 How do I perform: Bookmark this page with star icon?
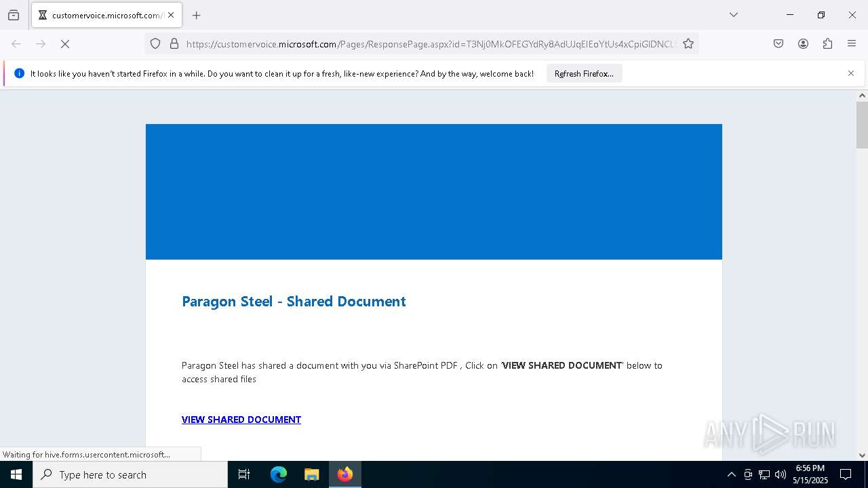[688, 44]
